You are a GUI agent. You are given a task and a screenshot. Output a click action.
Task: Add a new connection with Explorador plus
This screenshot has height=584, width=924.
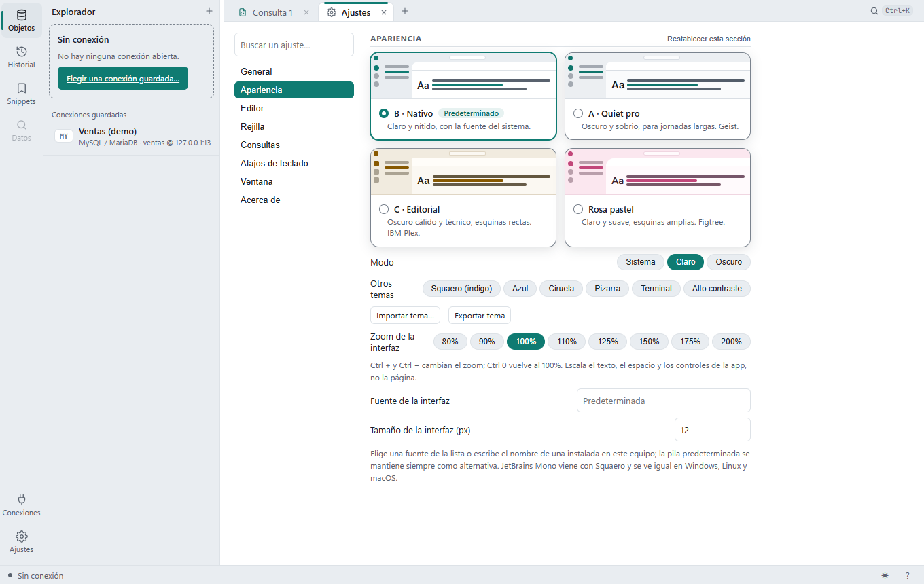click(209, 12)
